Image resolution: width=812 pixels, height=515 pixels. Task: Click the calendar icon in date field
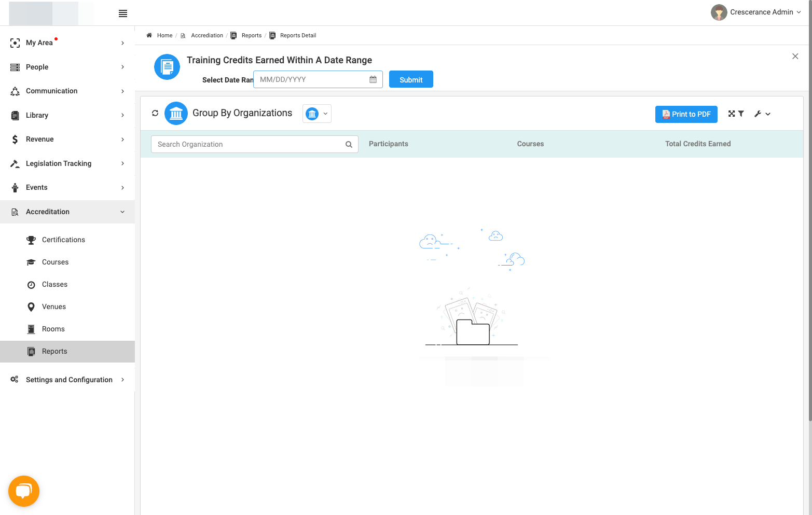(x=373, y=79)
